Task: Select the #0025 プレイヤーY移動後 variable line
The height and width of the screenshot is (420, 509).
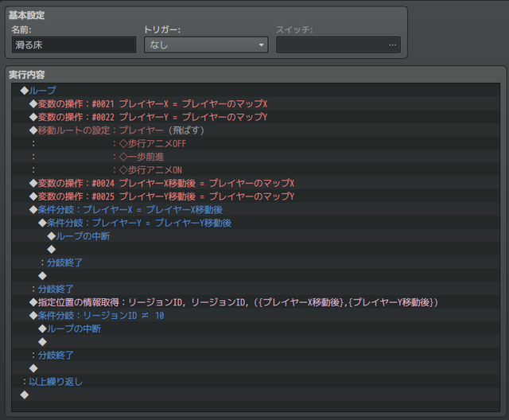Action: point(255,196)
